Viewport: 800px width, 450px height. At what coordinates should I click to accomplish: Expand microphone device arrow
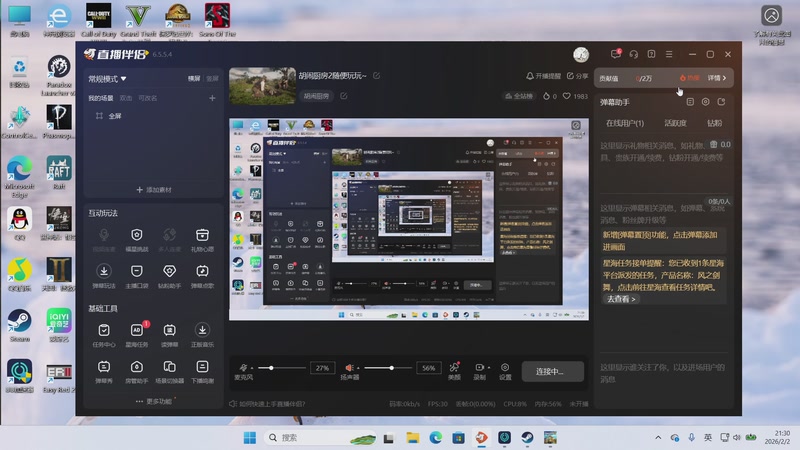coord(252,368)
